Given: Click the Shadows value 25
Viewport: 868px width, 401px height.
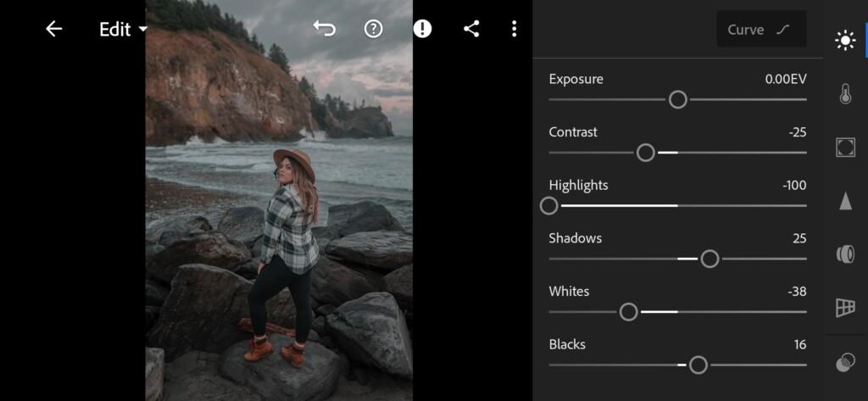Looking at the screenshot, I should coord(799,239).
